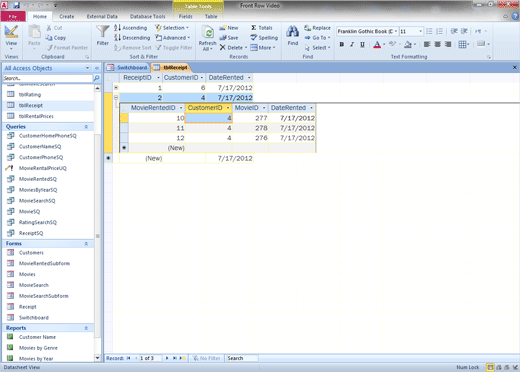Go to next record navigation button
The width and height of the screenshot is (520, 372).
coord(167,358)
